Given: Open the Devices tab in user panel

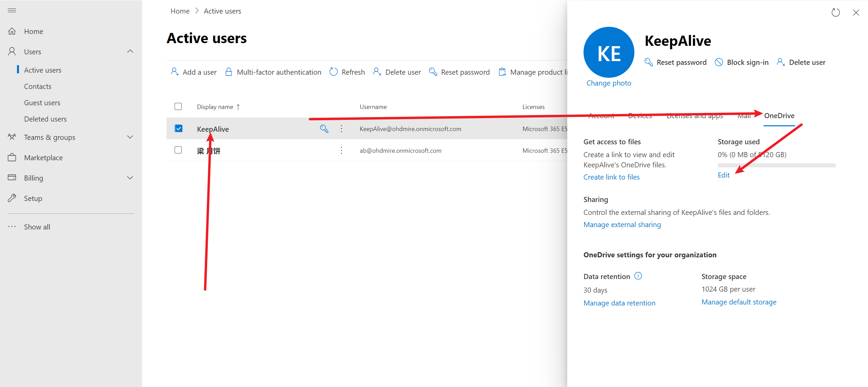Looking at the screenshot, I should point(639,116).
